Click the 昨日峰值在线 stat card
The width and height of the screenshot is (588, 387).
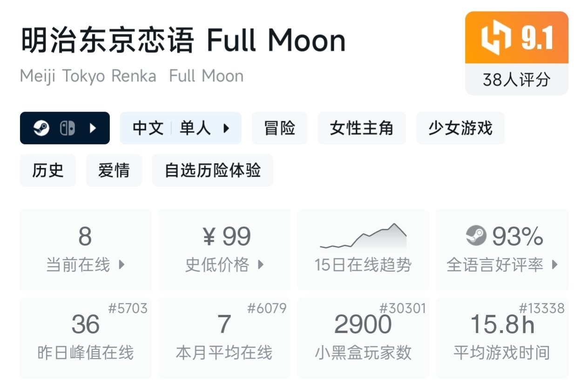pos(85,337)
